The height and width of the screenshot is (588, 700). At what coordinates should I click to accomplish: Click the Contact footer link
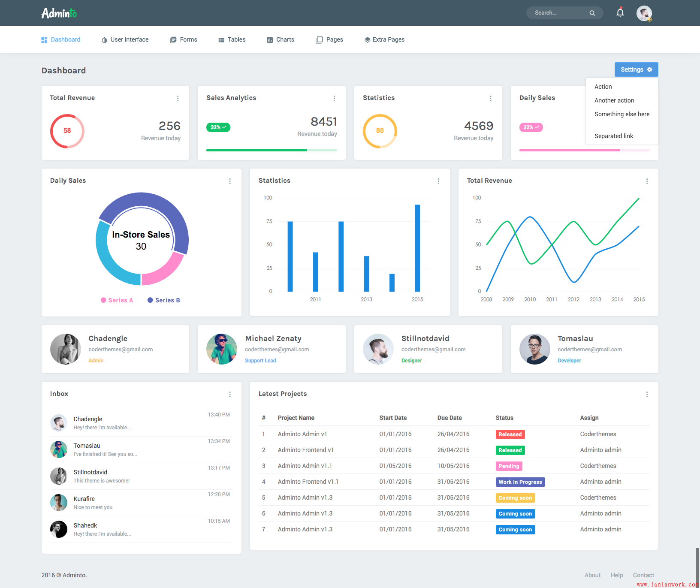pos(643,575)
